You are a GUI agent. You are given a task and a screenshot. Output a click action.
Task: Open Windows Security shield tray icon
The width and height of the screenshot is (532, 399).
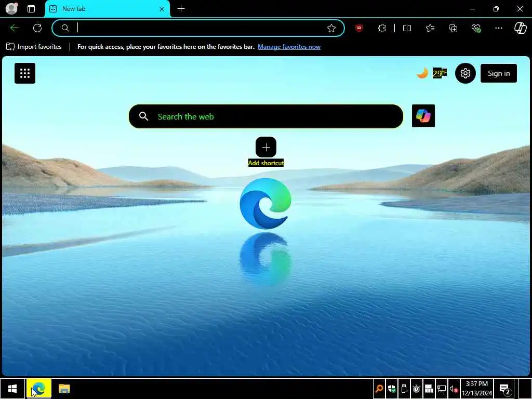pyautogui.click(x=392, y=389)
